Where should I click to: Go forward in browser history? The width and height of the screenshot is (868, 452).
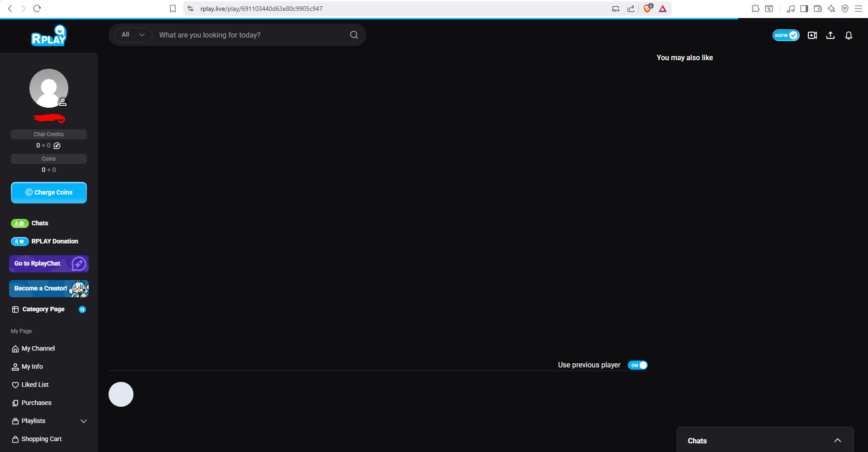click(23, 9)
